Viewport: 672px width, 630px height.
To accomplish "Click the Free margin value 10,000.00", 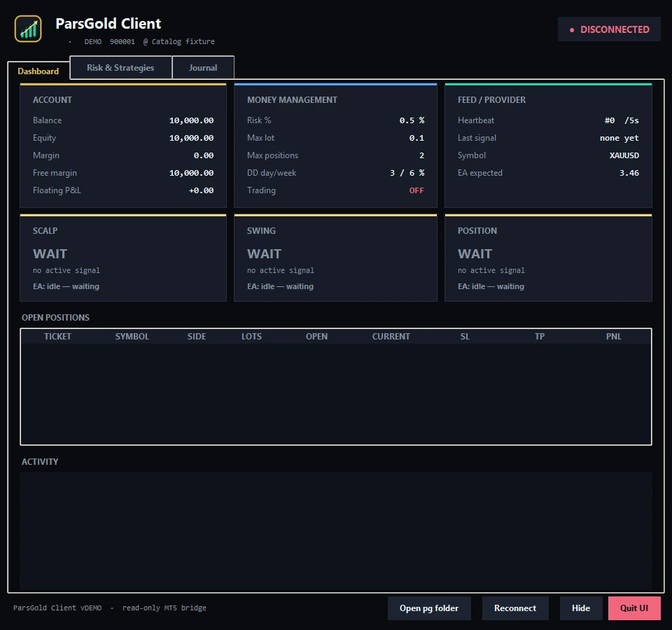I will point(191,173).
